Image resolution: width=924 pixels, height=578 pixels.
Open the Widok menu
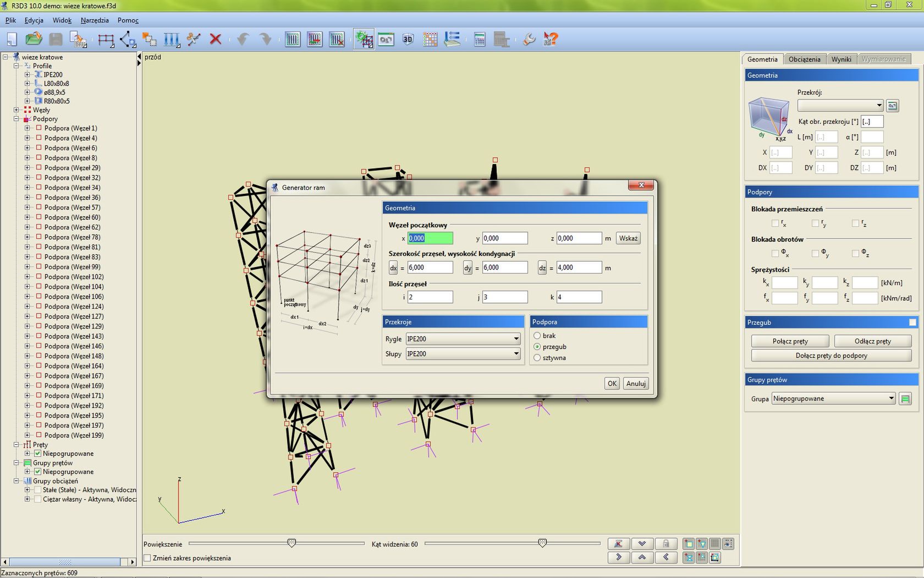[62, 20]
